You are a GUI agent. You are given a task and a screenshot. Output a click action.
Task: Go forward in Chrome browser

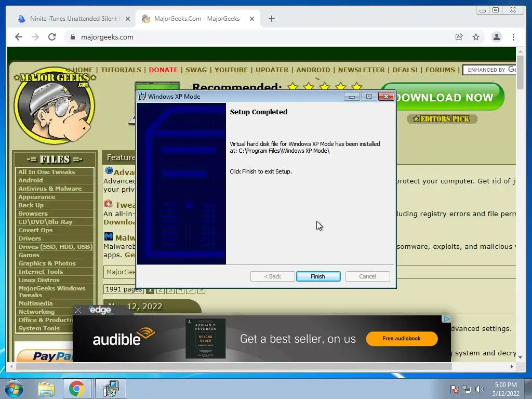[35, 37]
